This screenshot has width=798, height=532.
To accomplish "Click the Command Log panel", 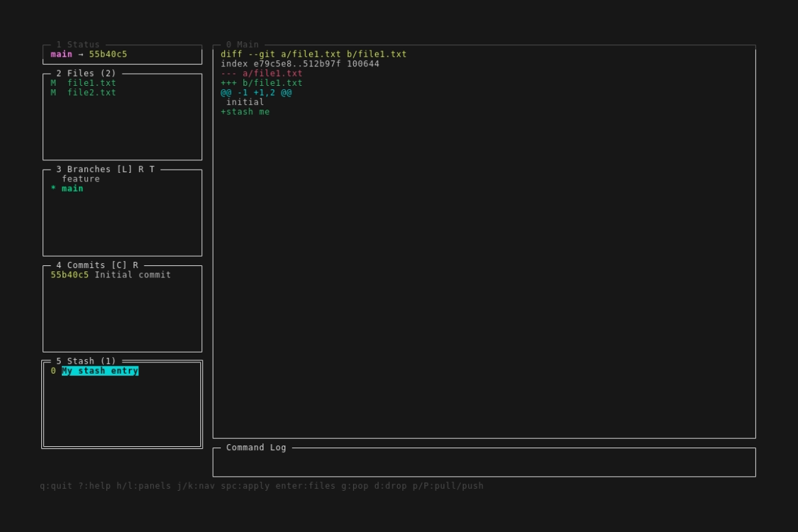I will [483, 462].
